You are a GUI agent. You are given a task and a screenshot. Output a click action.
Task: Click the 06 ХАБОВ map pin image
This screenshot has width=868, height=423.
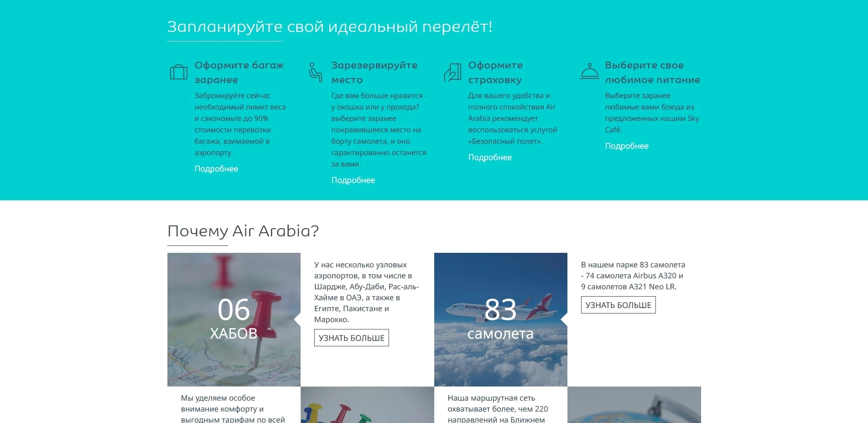[x=234, y=319]
